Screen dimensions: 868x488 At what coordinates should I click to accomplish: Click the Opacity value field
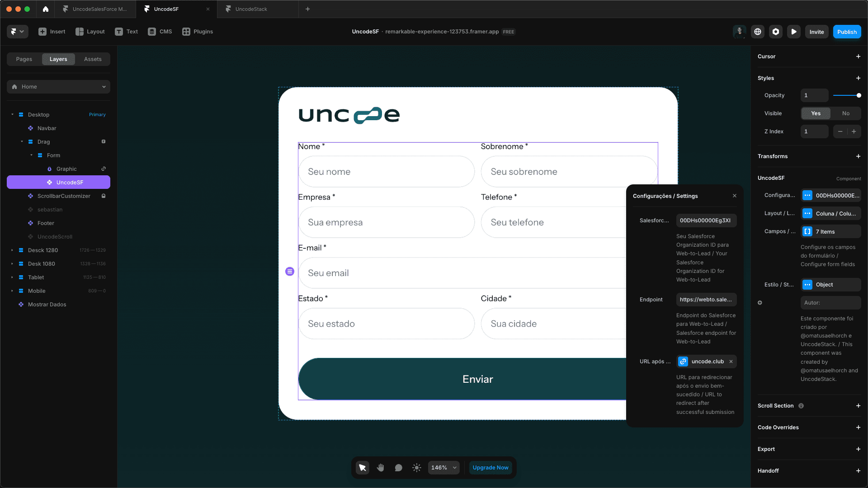(814, 95)
